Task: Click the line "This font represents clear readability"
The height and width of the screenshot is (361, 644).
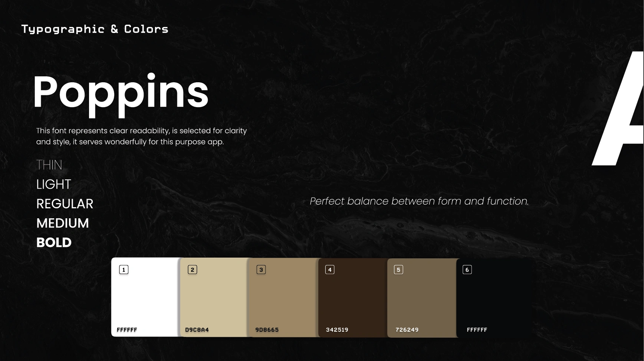Action: [x=141, y=131]
